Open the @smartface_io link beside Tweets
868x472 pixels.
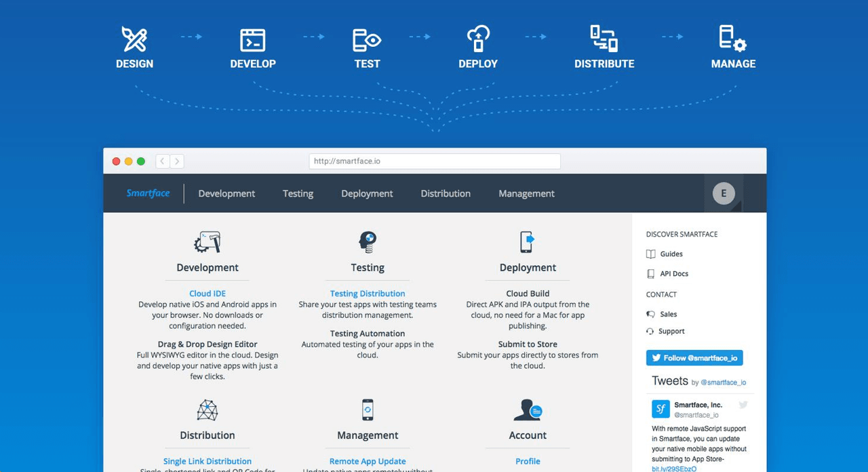click(723, 382)
